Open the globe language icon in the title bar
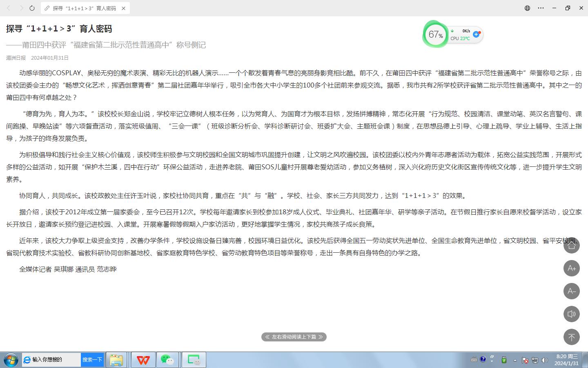The height and width of the screenshot is (368, 588). point(527,8)
